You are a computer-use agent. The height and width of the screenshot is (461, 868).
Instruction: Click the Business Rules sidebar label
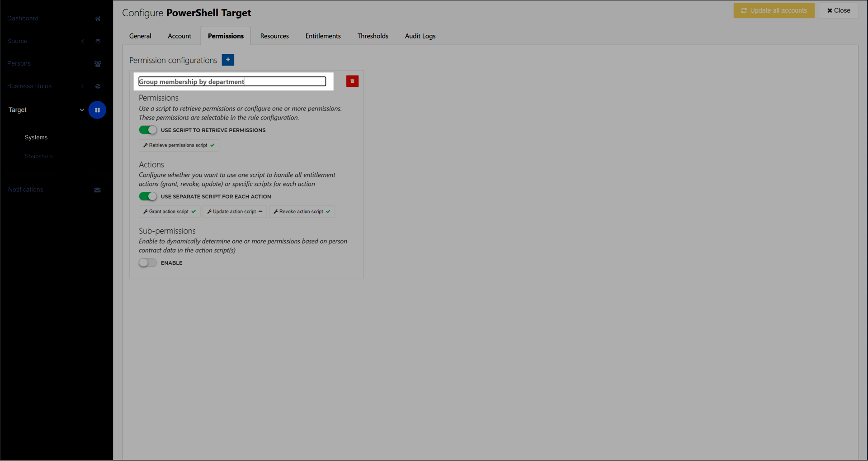point(29,86)
